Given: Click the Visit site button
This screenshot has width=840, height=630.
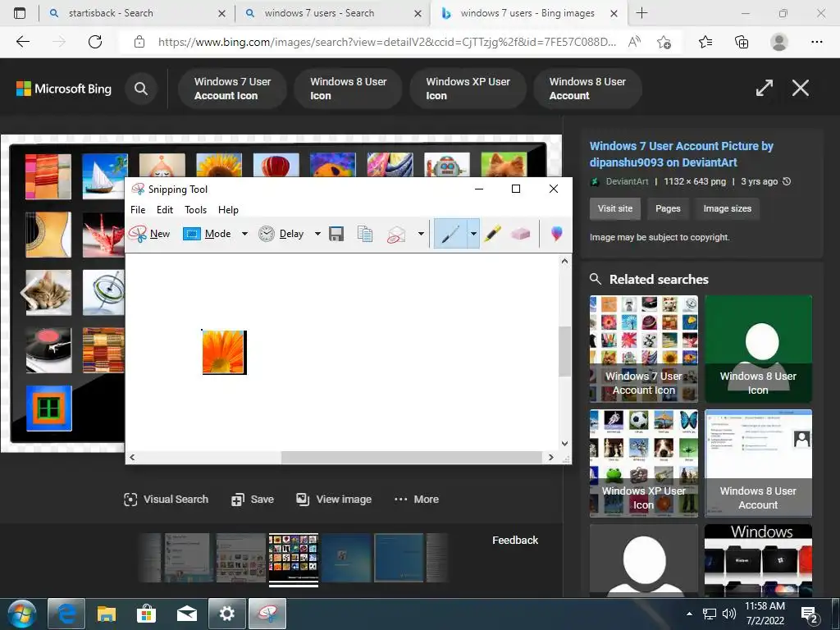Looking at the screenshot, I should (615, 209).
